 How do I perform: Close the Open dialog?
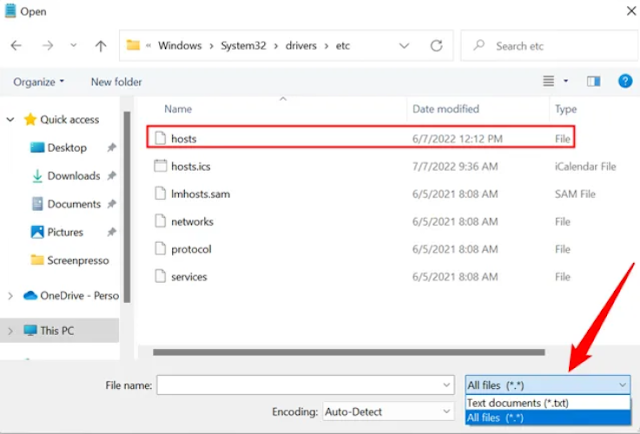coord(631,11)
